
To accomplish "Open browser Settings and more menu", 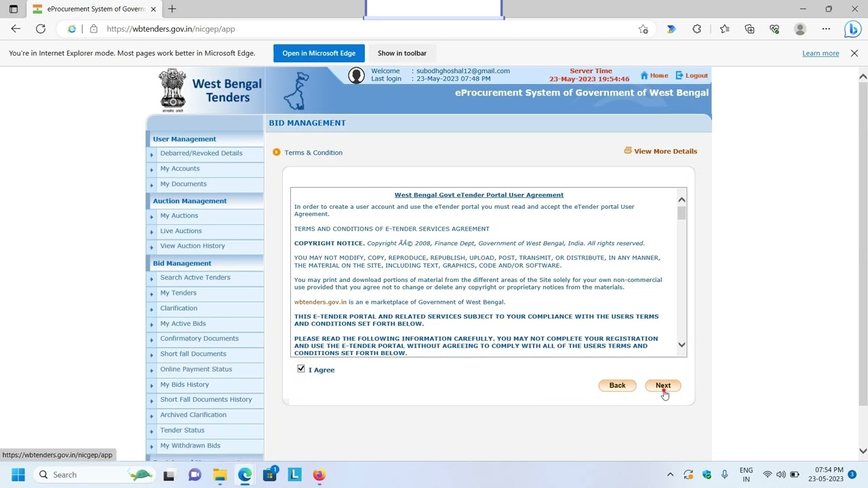I will click(826, 29).
